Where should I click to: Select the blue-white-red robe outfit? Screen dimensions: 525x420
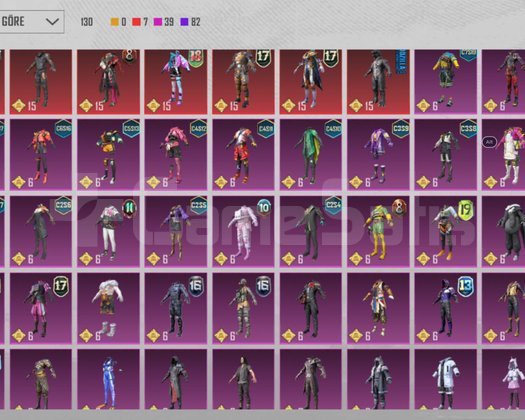coord(378,308)
